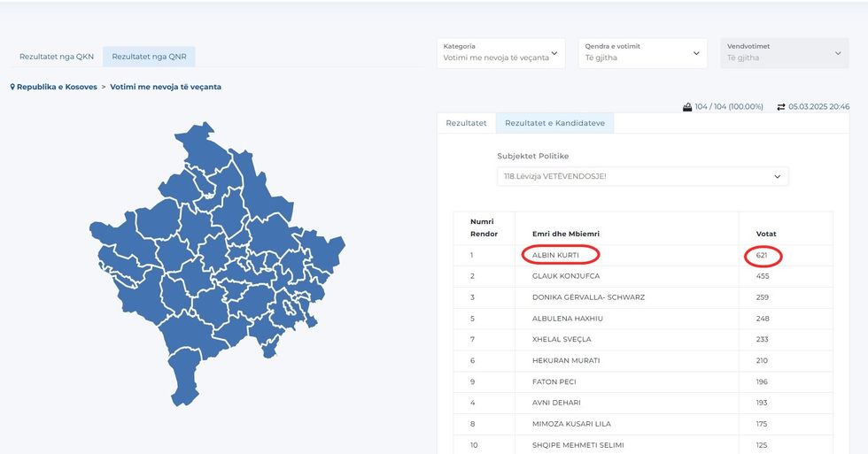Click the chevron arrow in Kategoria box
Image resolution: width=868 pixels, height=454 pixels.
point(554,53)
